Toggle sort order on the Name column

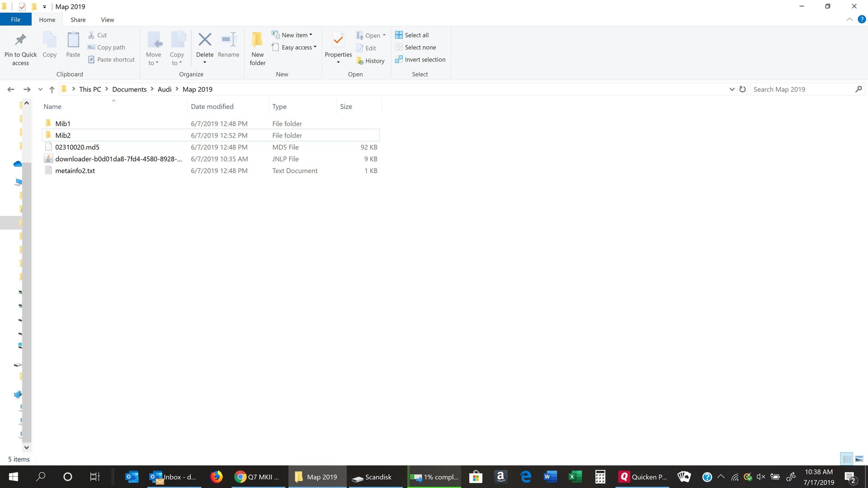[x=52, y=106]
